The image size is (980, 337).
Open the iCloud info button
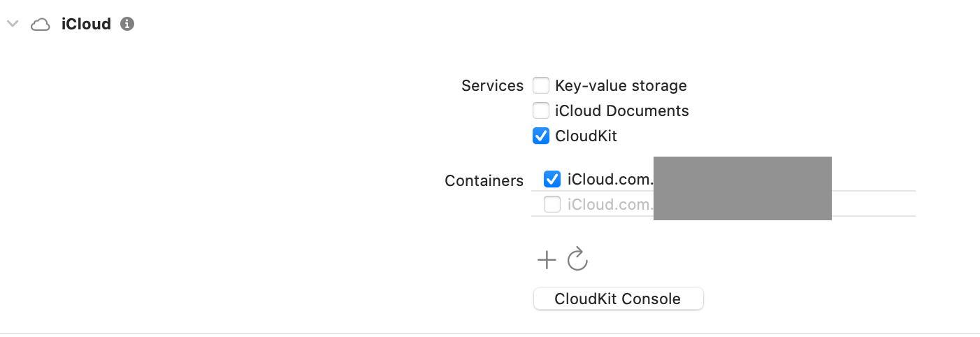(127, 24)
